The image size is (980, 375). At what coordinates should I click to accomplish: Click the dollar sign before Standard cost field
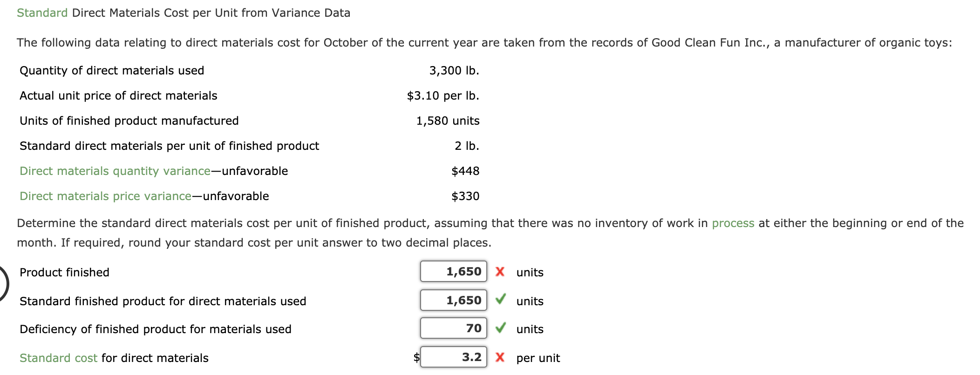(416, 358)
